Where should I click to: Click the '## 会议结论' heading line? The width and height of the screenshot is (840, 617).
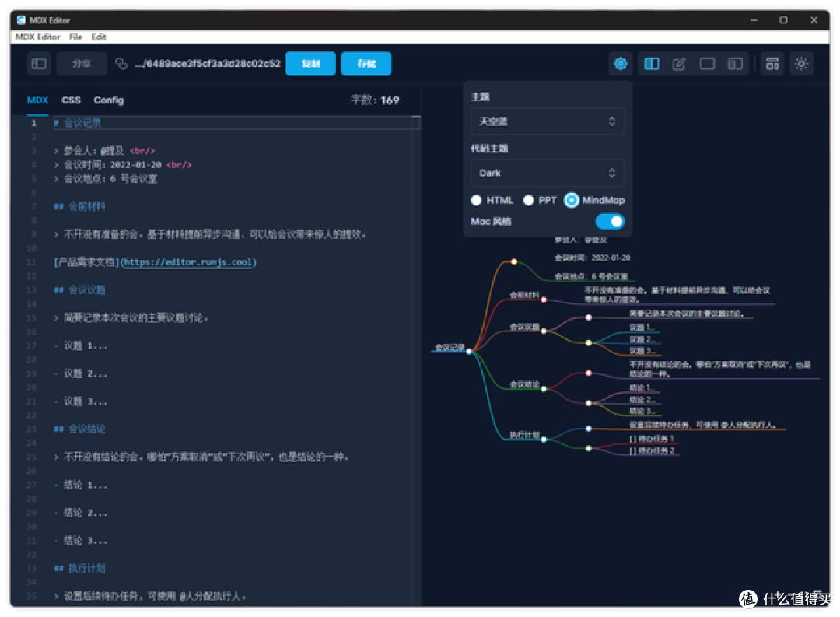[x=79, y=429]
